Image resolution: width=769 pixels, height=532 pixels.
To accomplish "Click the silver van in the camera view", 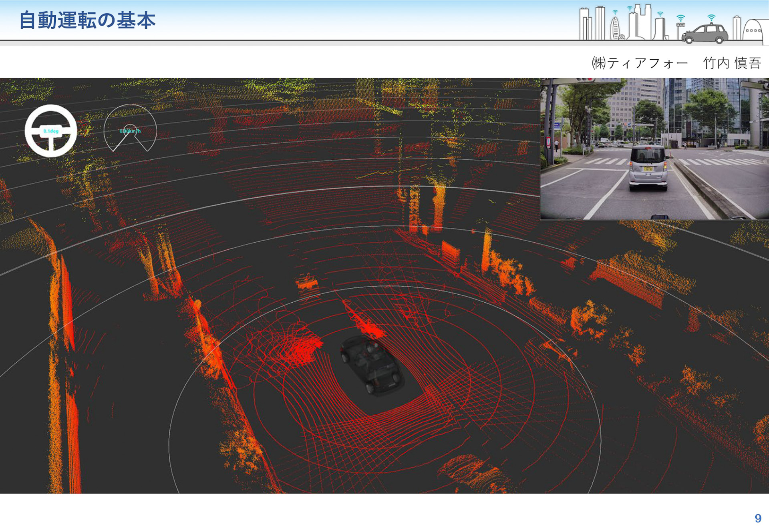I will click(x=648, y=168).
